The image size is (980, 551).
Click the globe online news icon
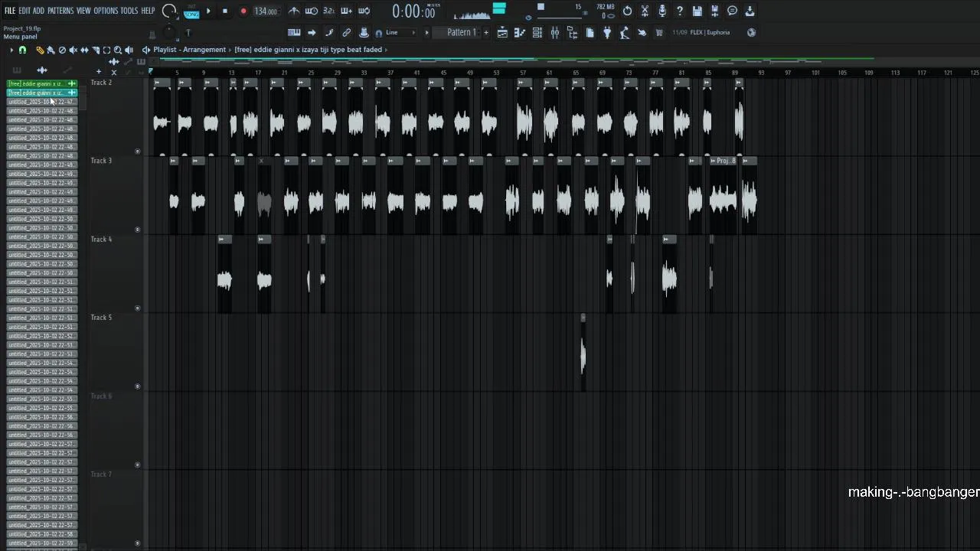click(751, 32)
